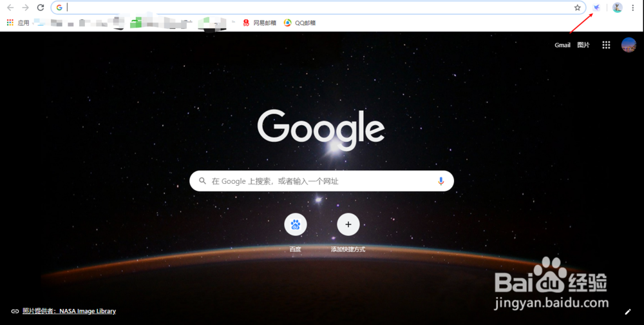Customize the page with the pencil icon
644x325 pixels.
627,312
